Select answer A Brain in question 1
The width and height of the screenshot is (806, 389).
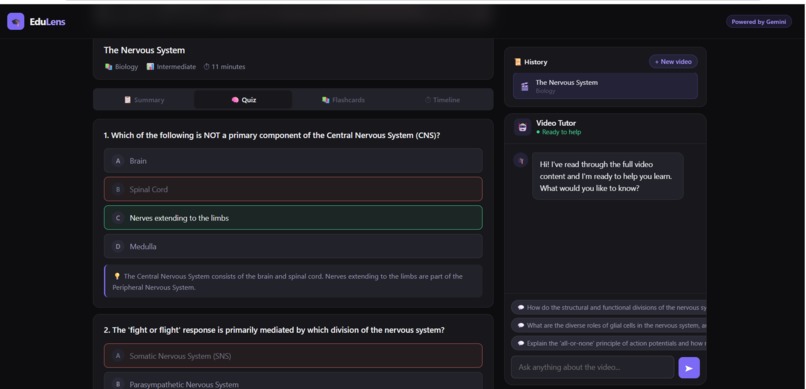click(x=293, y=161)
